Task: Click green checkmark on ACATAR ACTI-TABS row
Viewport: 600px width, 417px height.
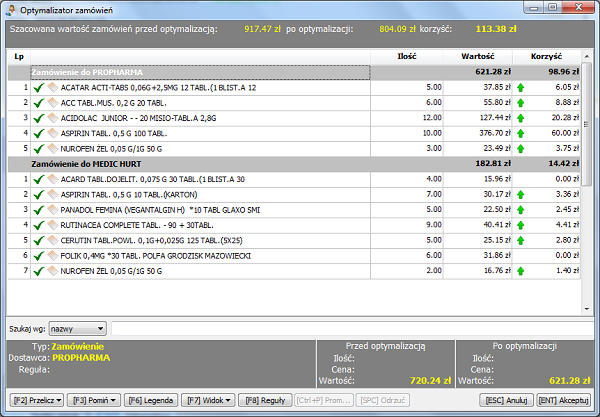Action: pyautogui.click(x=38, y=88)
